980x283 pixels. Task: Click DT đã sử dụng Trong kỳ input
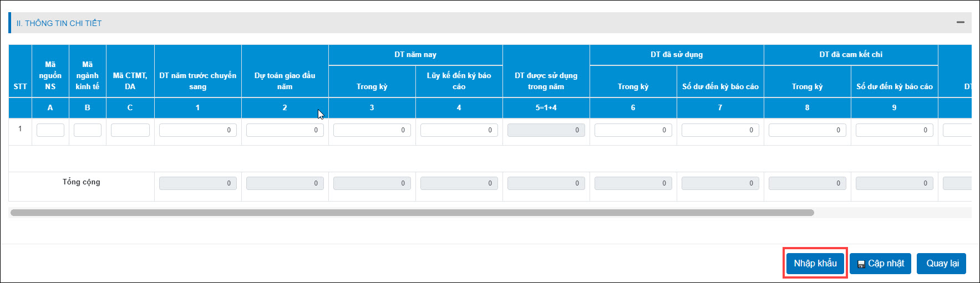(633, 130)
